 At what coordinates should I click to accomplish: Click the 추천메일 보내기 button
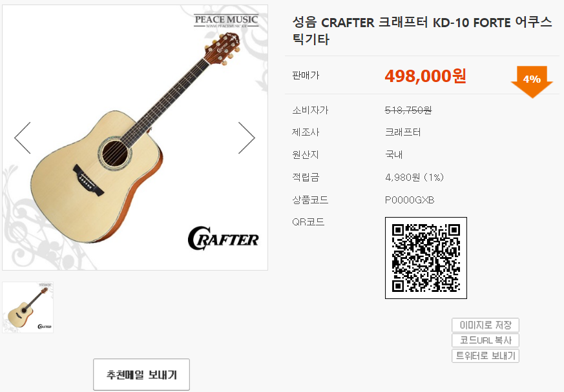(141, 375)
